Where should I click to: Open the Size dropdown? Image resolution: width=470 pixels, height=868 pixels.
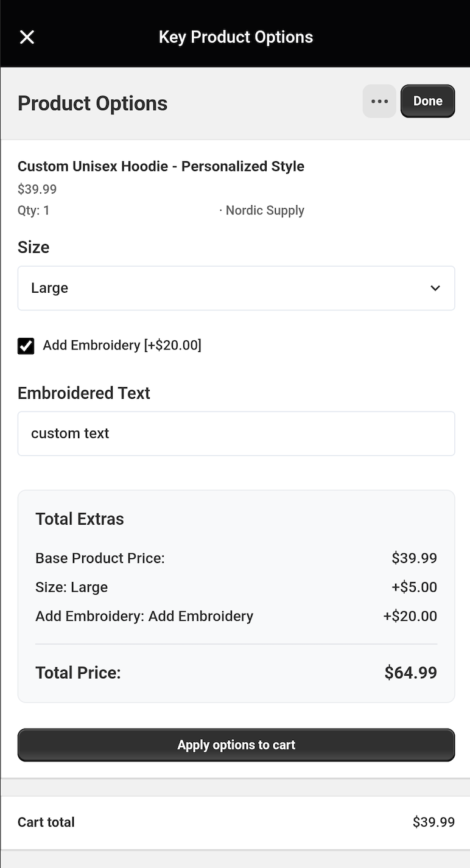click(236, 288)
